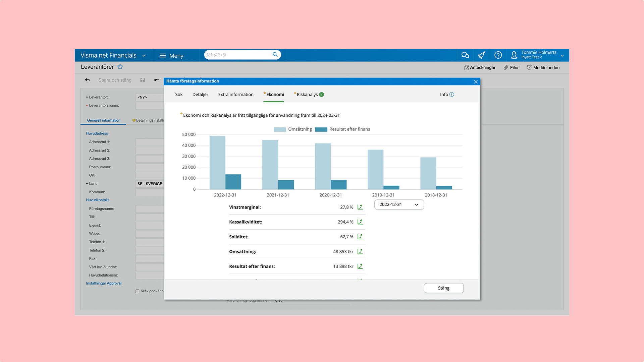The width and height of the screenshot is (644, 362).
Task: Click Spara och stäng button
Action: coord(115,80)
